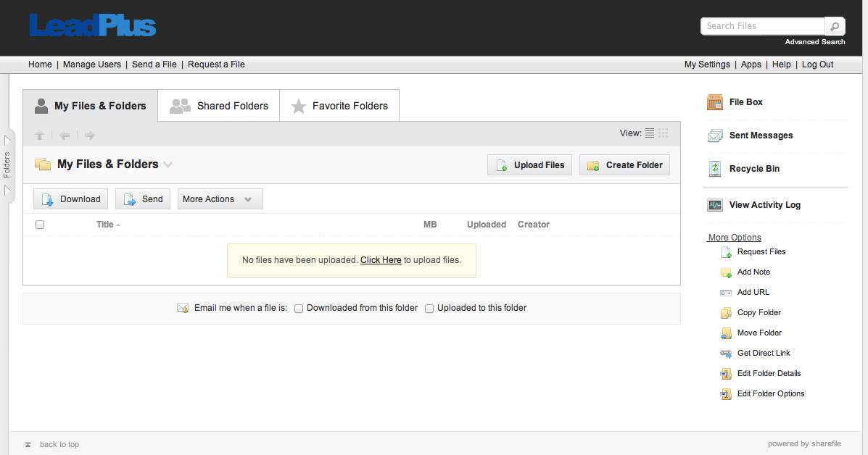Click the MB column header

(x=430, y=225)
